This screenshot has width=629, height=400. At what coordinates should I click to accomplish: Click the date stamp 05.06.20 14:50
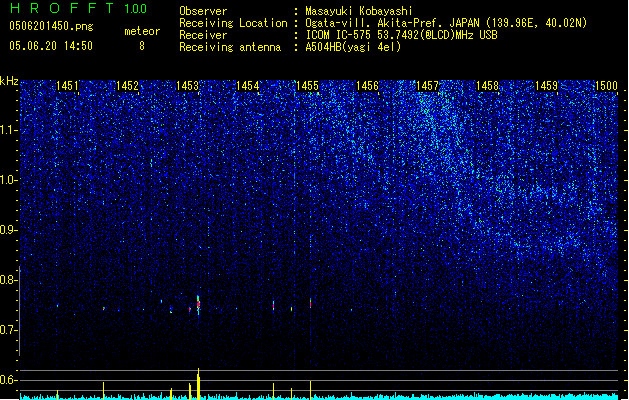51,46
